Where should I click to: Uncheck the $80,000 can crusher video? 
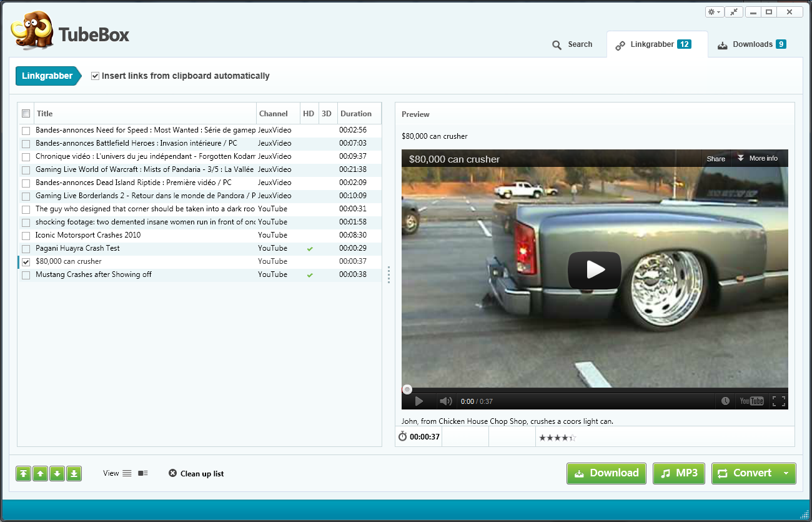(x=26, y=262)
